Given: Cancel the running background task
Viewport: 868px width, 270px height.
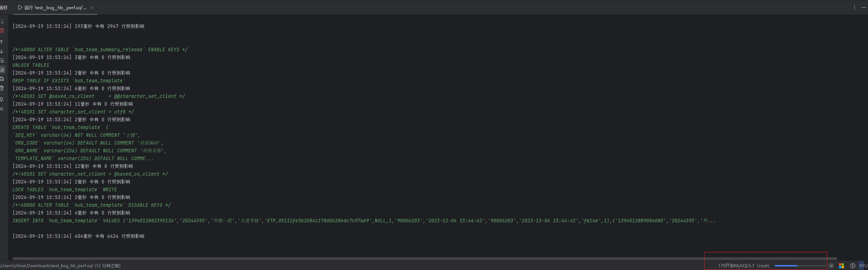Looking at the screenshot, I should [831, 266].
